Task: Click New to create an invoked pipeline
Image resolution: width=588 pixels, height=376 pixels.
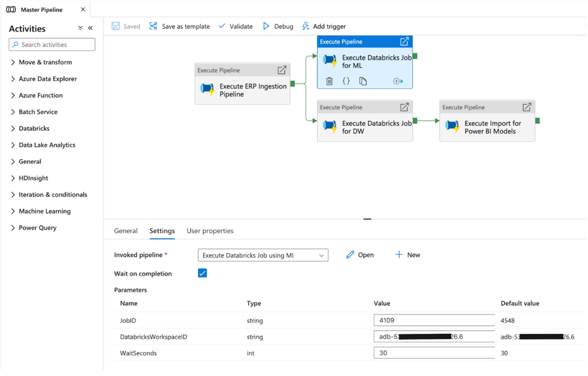Action: [408, 255]
